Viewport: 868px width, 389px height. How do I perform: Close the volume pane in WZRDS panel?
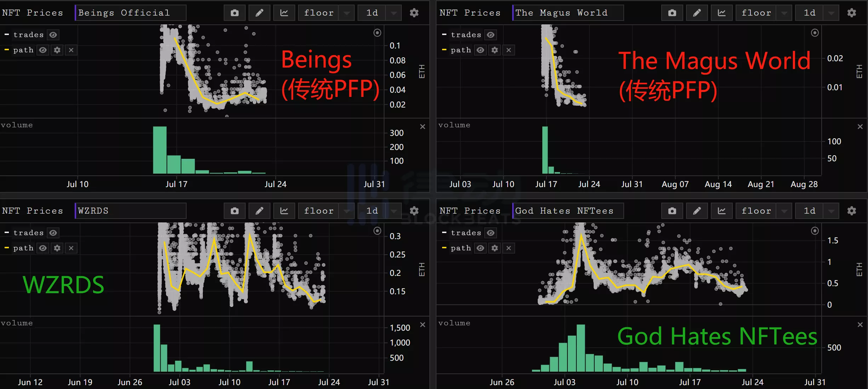click(x=423, y=325)
